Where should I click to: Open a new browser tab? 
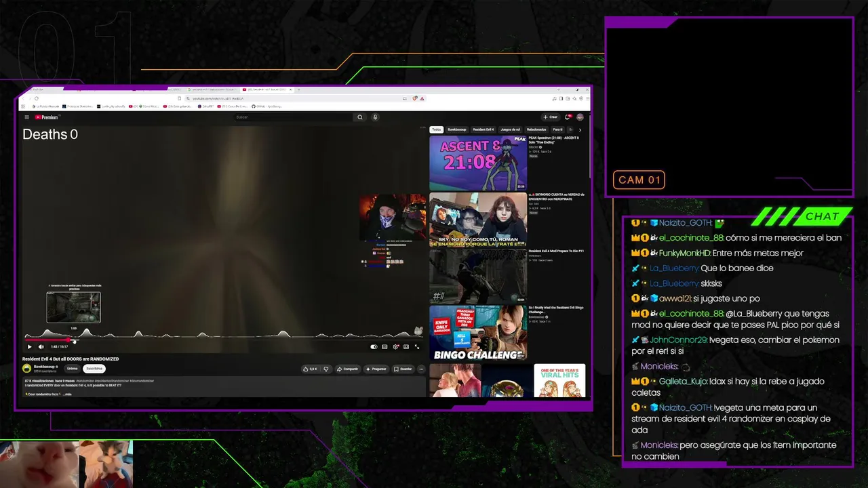click(299, 89)
